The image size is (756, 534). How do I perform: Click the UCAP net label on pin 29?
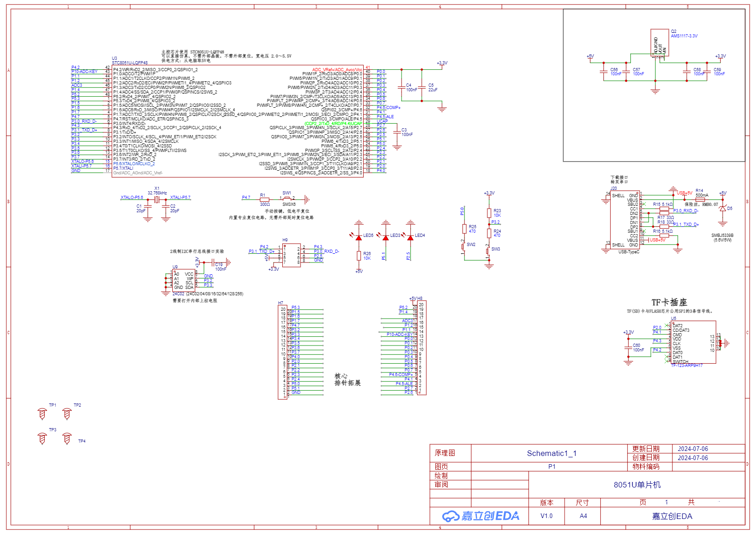(x=382, y=121)
